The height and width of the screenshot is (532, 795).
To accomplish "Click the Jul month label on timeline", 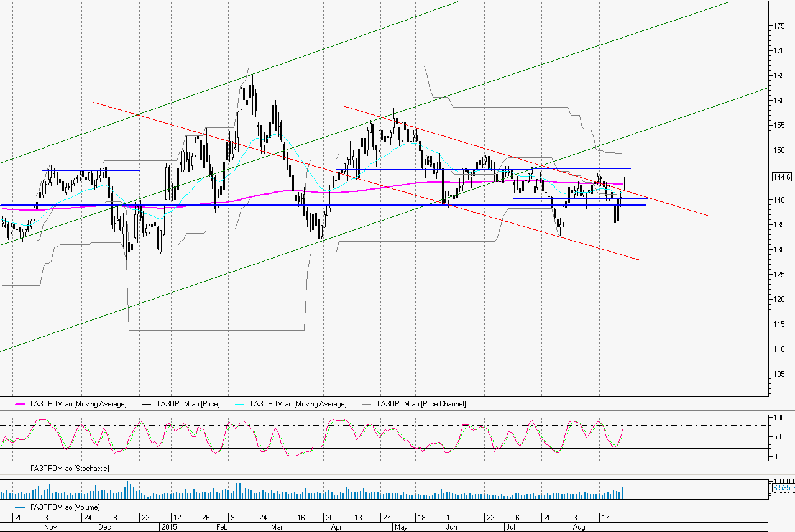I will 511,526.
